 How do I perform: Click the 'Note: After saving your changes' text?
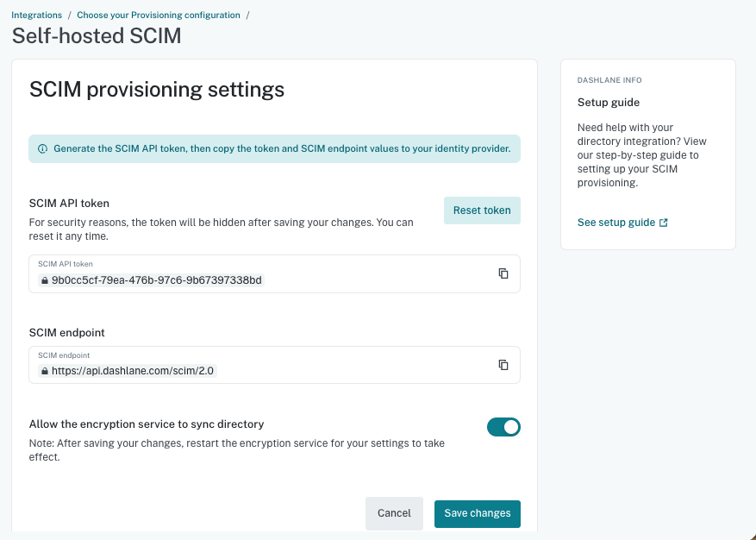pyautogui.click(x=237, y=450)
